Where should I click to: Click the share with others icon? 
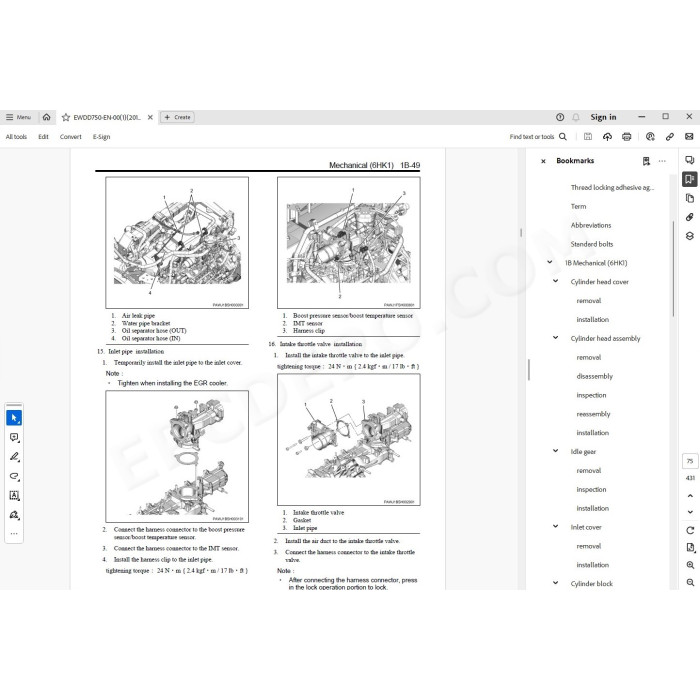(x=650, y=137)
